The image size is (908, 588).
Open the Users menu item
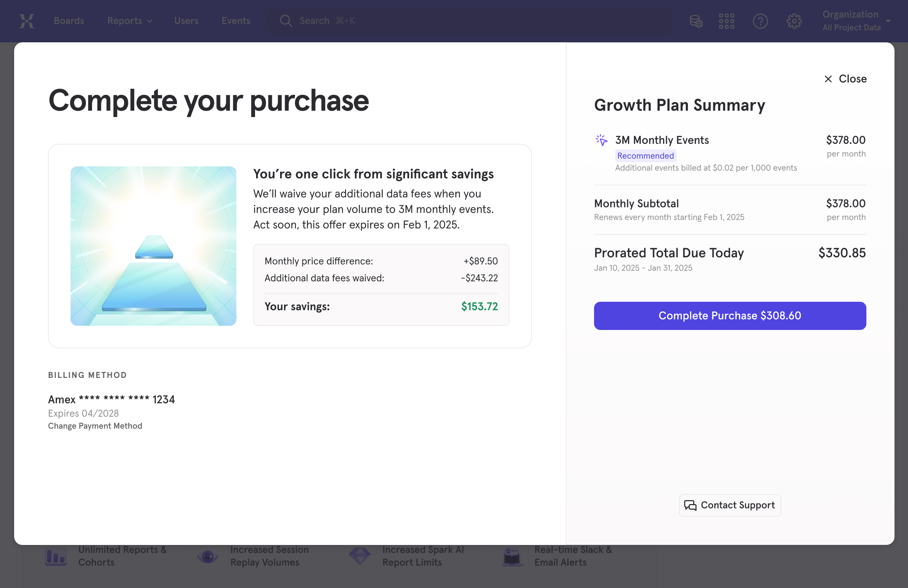click(186, 21)
